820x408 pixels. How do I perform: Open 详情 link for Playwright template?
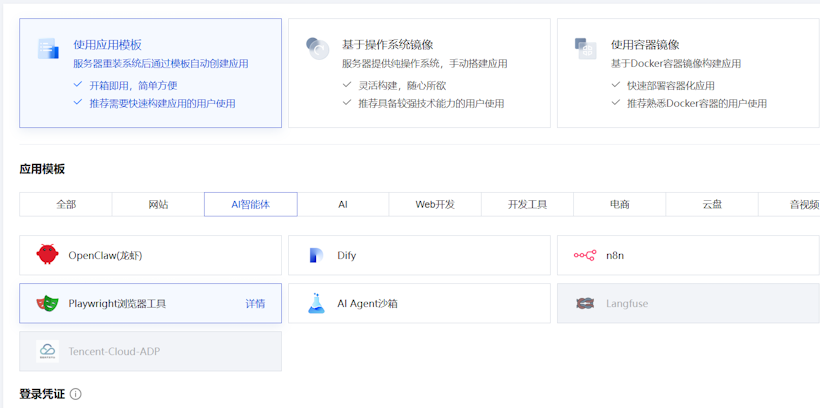[x=255, y=303]
